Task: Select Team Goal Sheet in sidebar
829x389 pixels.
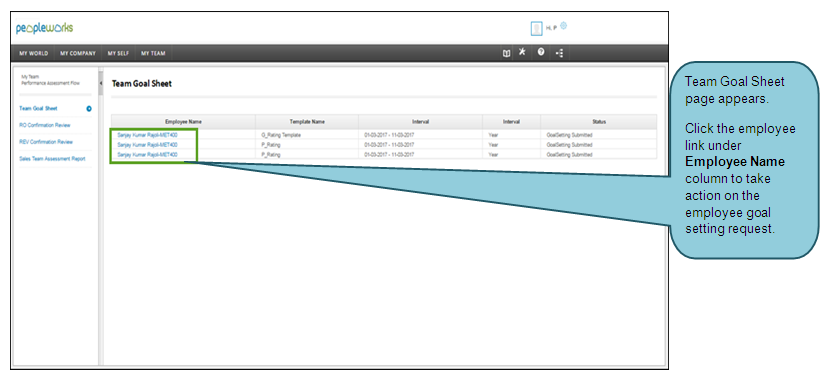Action: 38,108
